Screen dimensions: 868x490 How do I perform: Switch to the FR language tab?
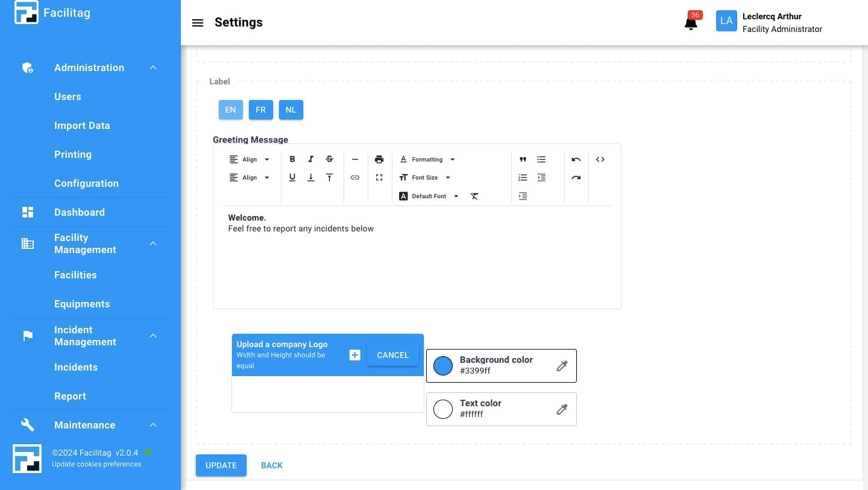[260, 110]
